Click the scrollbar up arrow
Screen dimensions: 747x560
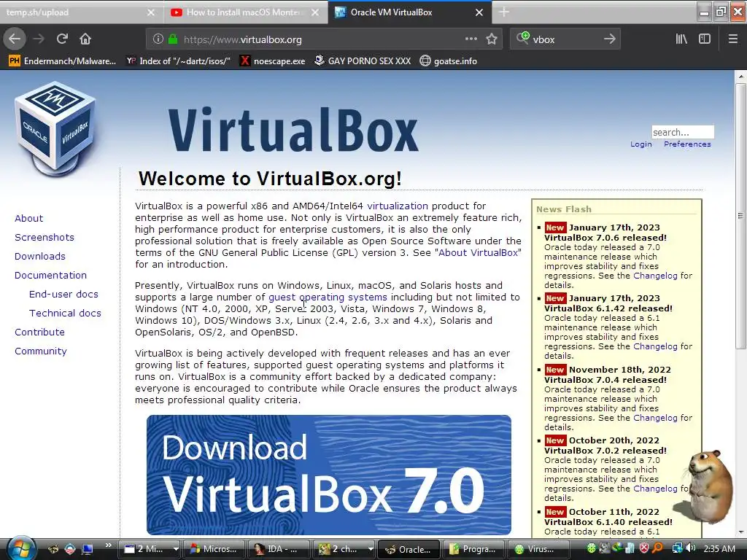tap(740, 76)
